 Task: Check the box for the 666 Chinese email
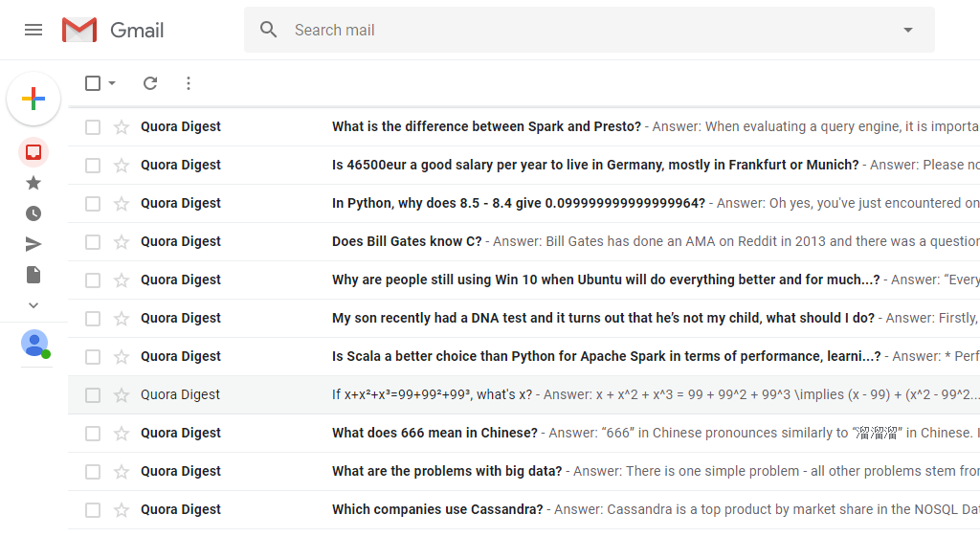tap(93, 434)
